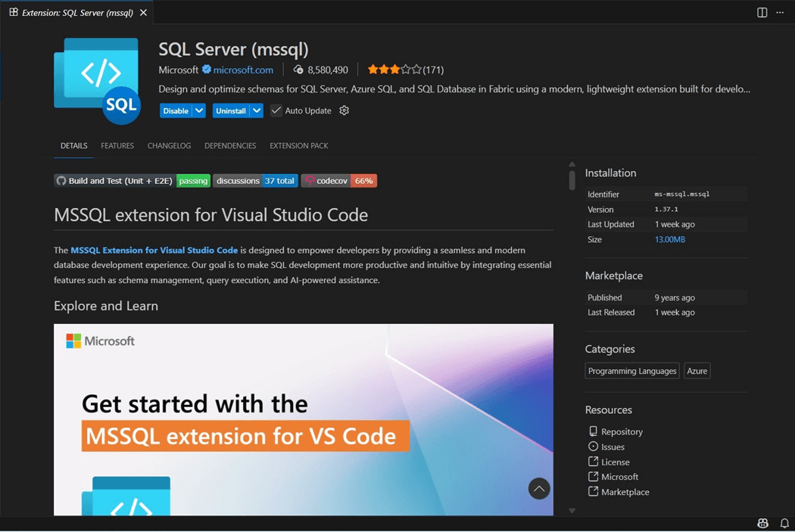This screenshot has width=795, height=532.
Task: Click the scroll-to-top arrow button
Action: [539, 489]
